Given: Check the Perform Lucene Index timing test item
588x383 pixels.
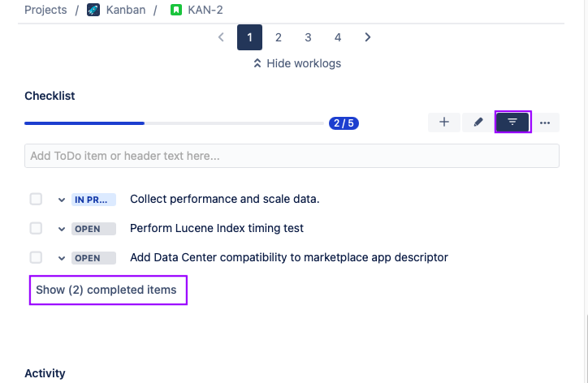Looking at the screenshot, I should [36, 229].
